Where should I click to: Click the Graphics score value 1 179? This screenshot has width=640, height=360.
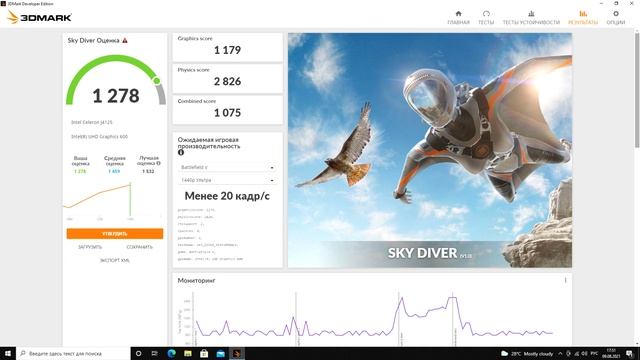click(x=227, y=50)
